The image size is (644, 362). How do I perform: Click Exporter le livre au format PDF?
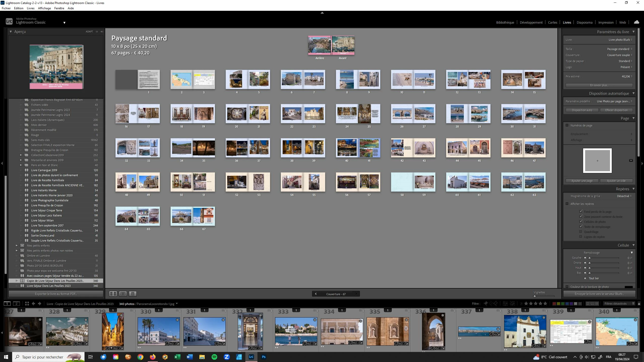coord(56,294)
